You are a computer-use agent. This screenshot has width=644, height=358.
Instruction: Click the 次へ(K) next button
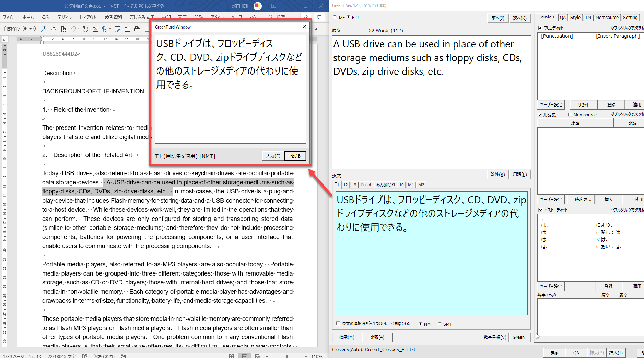pos(519,18)
